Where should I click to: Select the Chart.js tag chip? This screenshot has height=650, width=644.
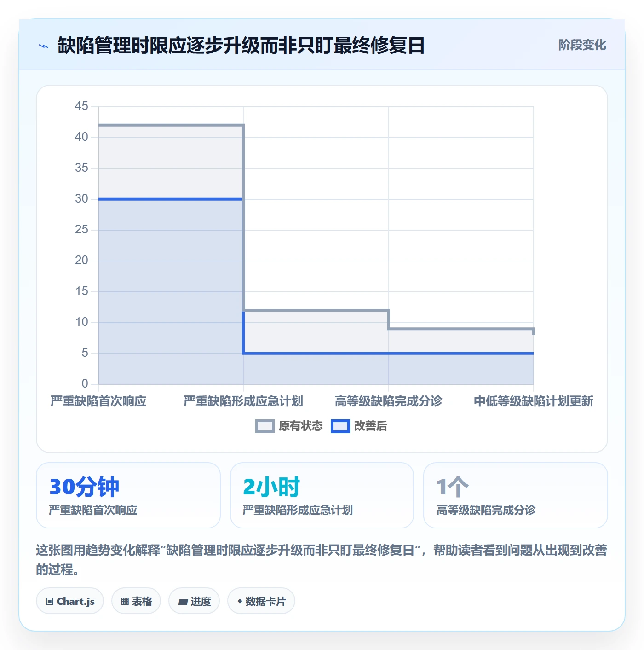pos(70,601)
